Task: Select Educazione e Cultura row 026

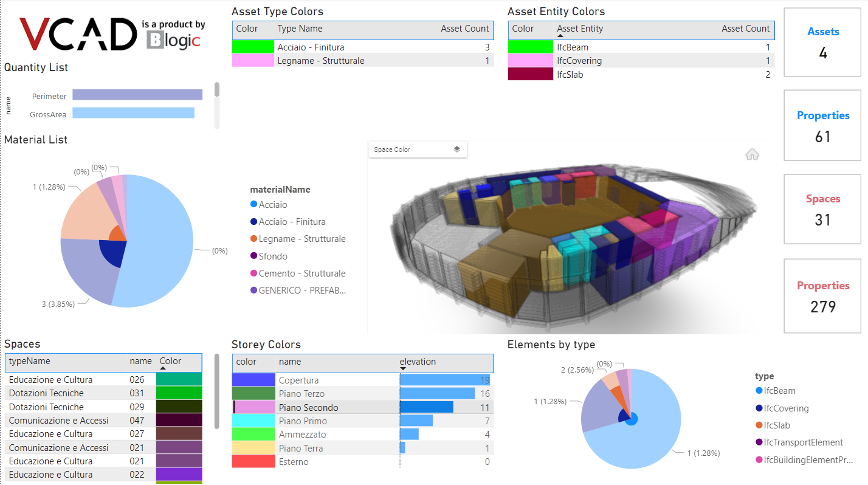Action: pos(103,379)
